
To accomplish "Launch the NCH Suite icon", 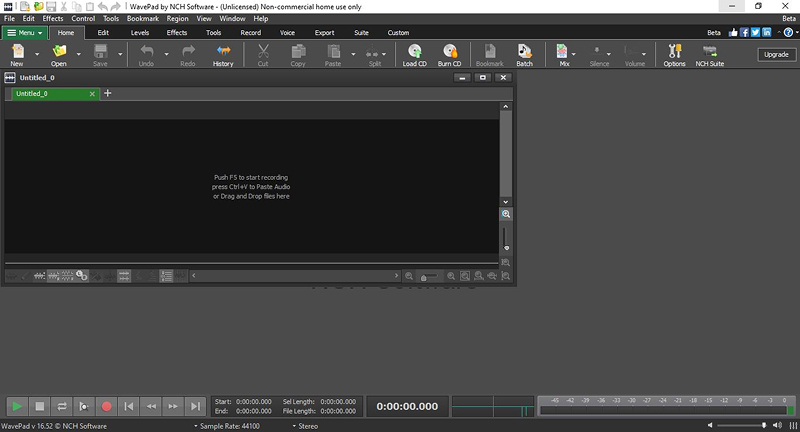I will (710, 55).
